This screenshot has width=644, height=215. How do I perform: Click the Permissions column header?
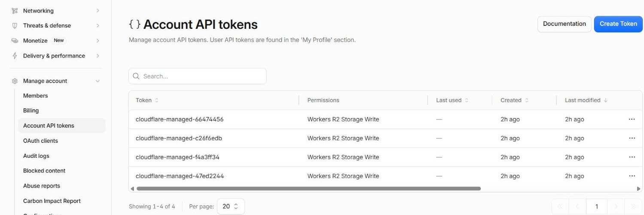(x=323, y=100)
